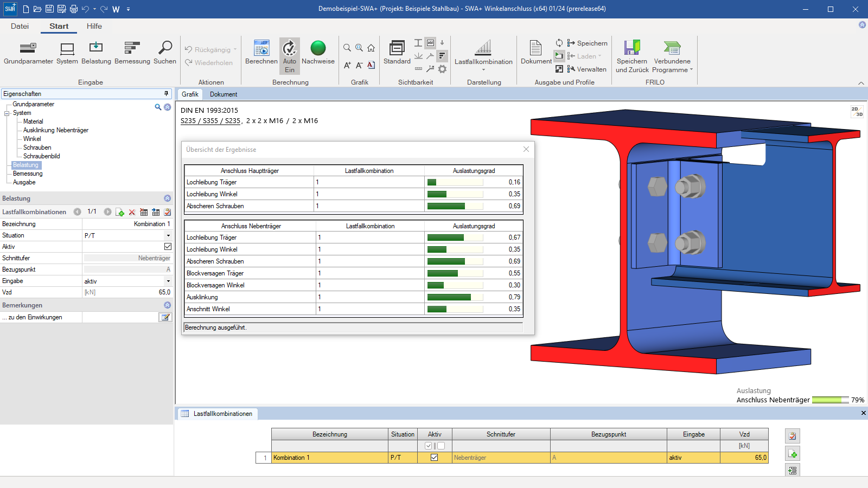The image size is (868, 488).
Task: Open the Belastung ribbon tool
Action: pos(96,53)
